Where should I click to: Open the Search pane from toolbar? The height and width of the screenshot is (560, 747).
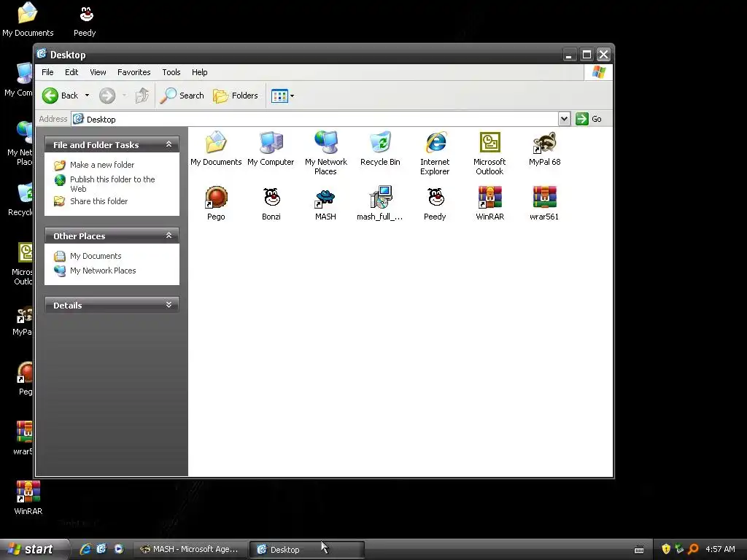click(x=182, y=96)
